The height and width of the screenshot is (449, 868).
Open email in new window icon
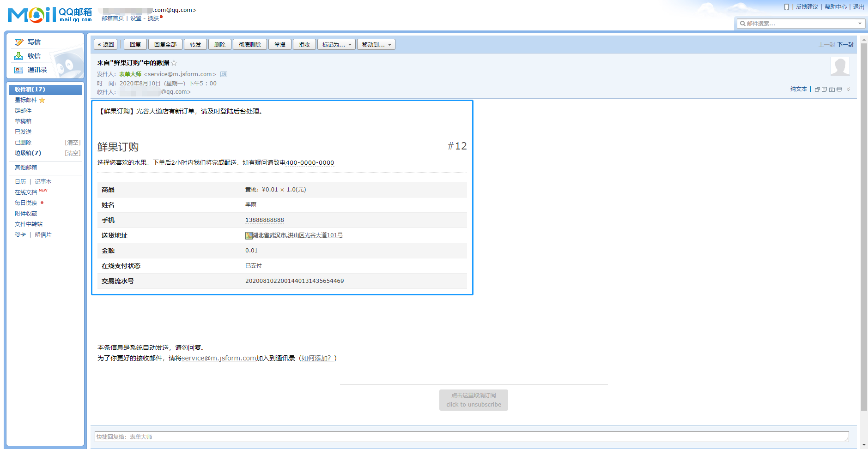coord(817,90)
